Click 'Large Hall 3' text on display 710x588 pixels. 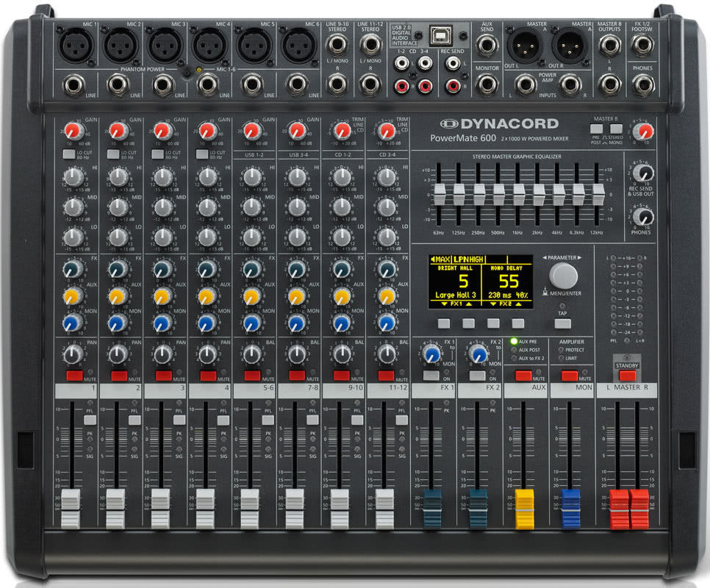click(455, 295)
